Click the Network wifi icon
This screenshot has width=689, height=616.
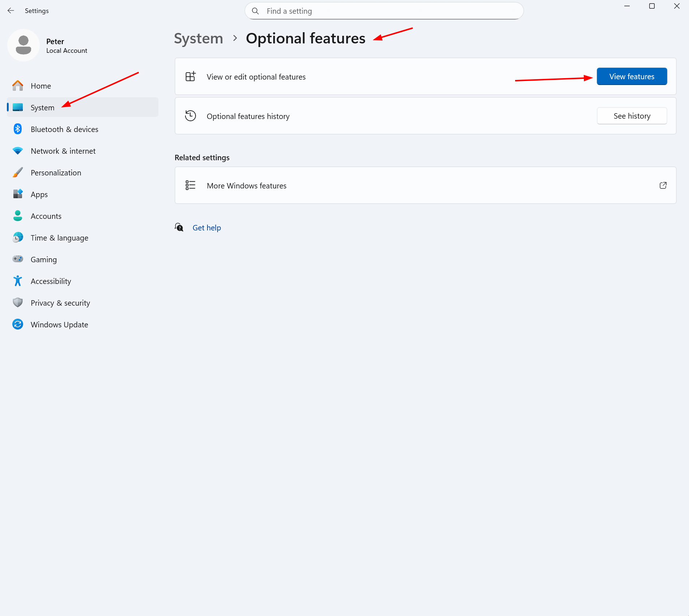[x=18, y=151]
